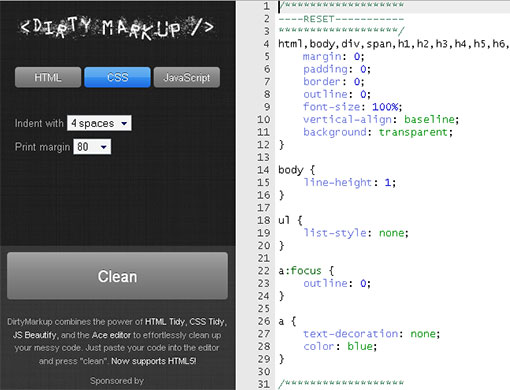This screenshot has height=390, width=510.
Task: Click the '100%' value in code
Action: tap(385, 107)
